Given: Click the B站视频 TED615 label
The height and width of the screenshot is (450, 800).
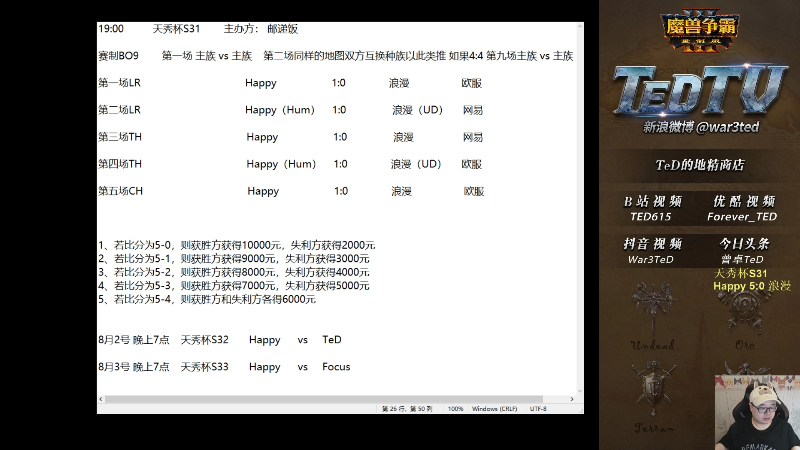Looking at the screenshot, I should tap(653, 209).
